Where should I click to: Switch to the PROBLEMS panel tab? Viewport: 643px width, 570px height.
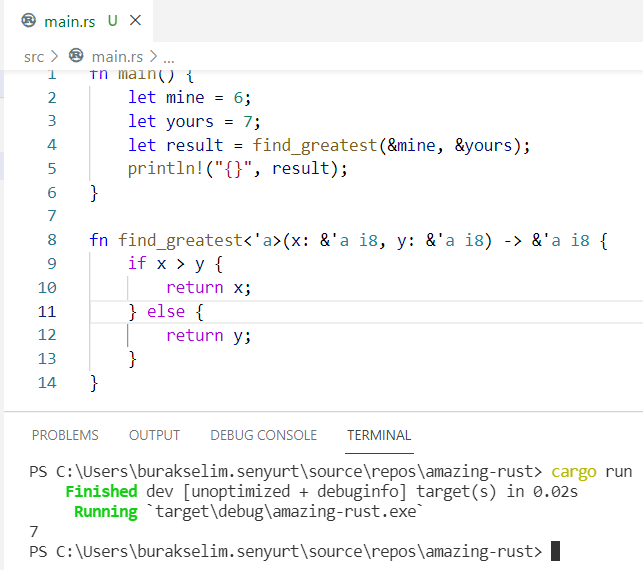pyautogui.click(x=65, y=435)
